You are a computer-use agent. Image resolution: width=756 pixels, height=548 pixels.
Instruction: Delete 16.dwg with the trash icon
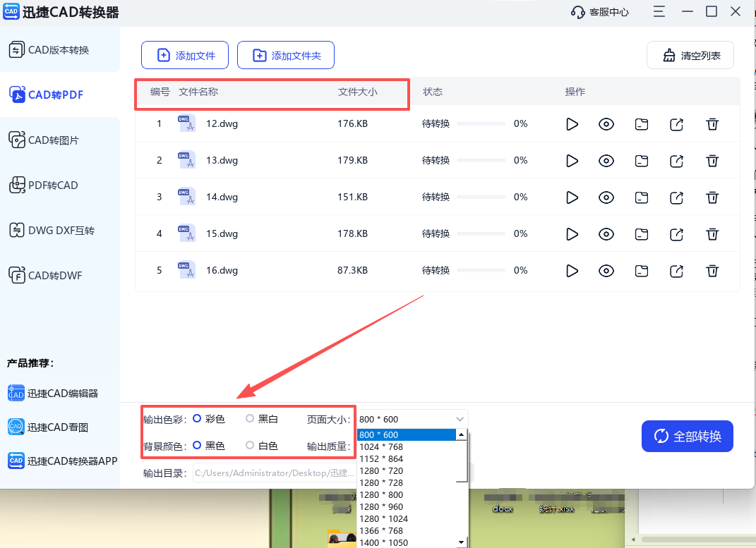pos(712,271)
